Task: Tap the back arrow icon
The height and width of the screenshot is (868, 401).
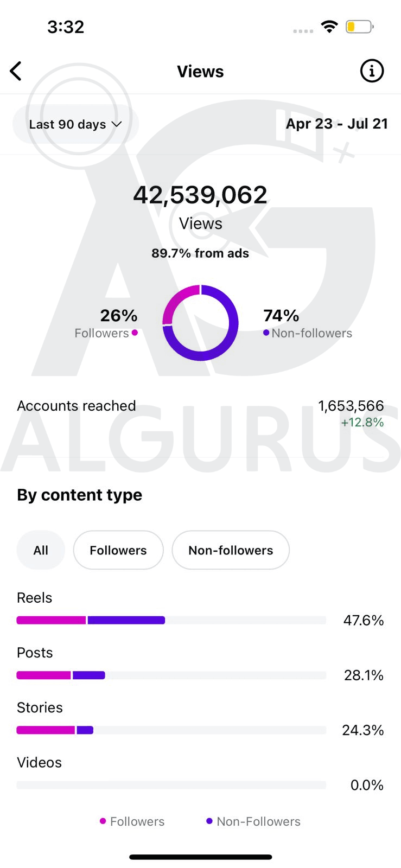Action: [16, 71]
